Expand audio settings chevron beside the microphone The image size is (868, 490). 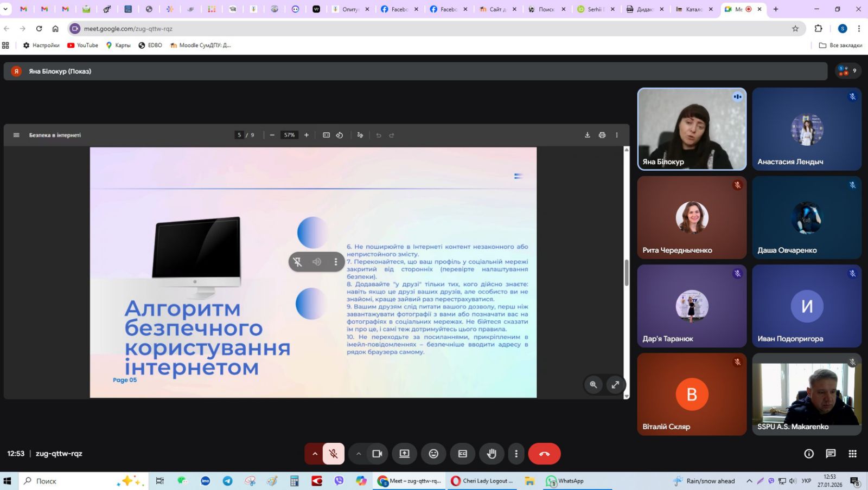[x=315, y=454]
